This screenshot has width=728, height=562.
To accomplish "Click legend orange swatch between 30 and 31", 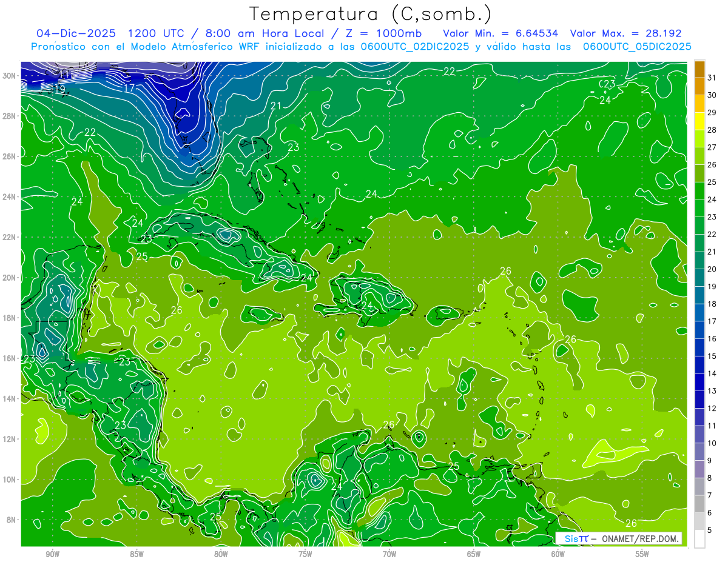I will pyautogui.click(x=699, y=87).
